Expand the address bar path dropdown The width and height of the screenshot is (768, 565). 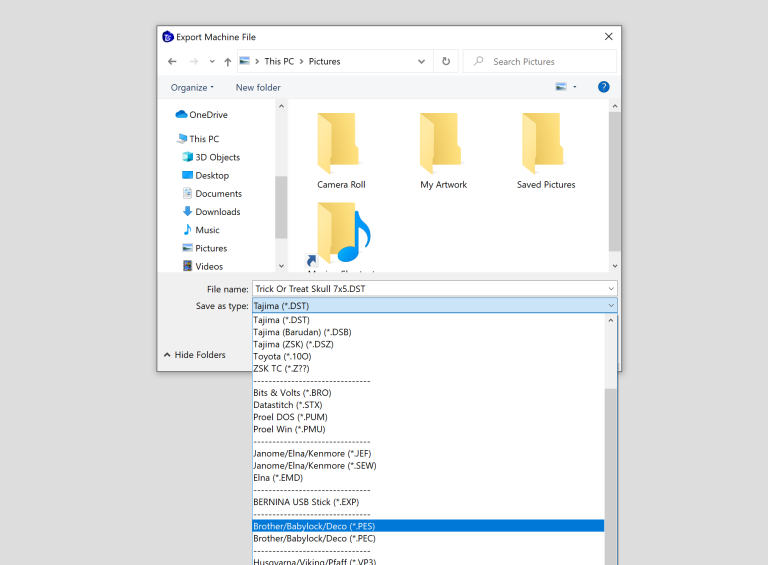pos(421,61)
